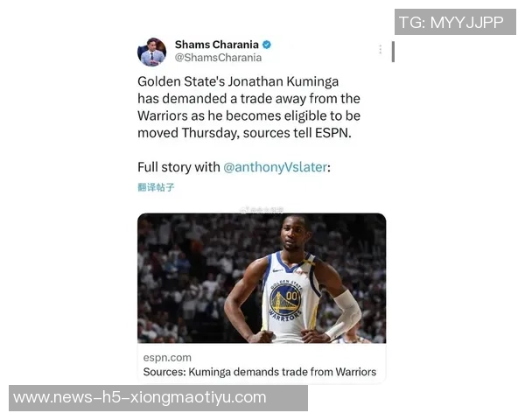Click the Nike swoosh on the jersey

[277, 270]
